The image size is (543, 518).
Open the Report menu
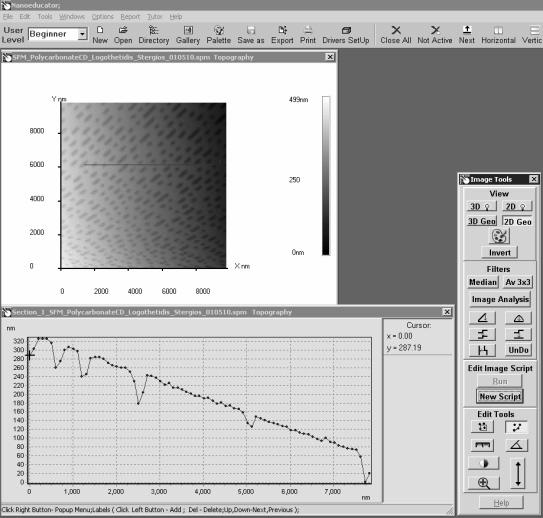(130, 17)
